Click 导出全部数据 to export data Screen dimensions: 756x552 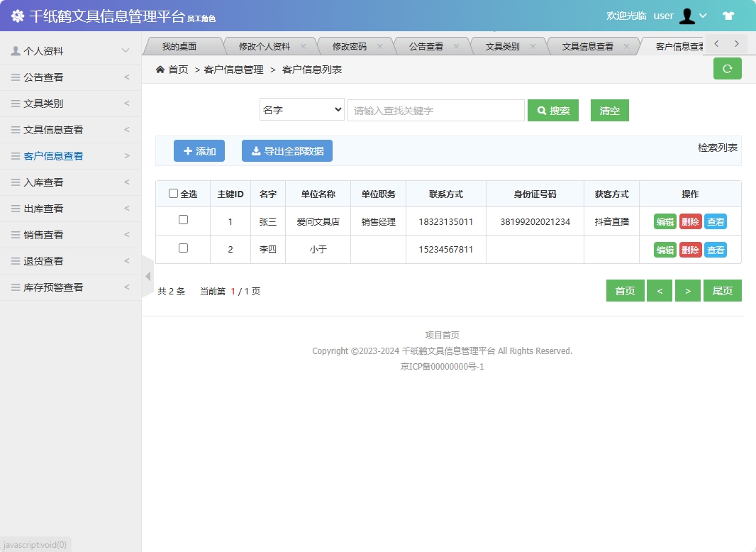tap(287, 150)
